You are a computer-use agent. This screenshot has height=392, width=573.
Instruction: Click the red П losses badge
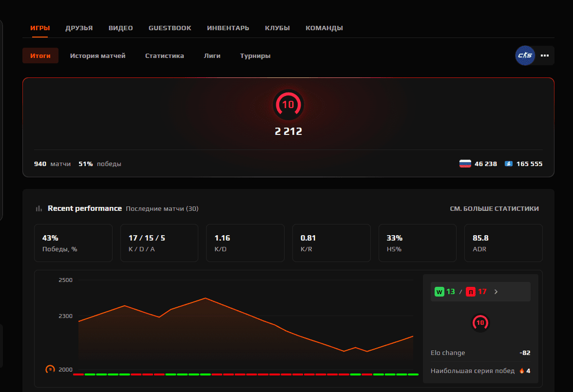(471, 292)
